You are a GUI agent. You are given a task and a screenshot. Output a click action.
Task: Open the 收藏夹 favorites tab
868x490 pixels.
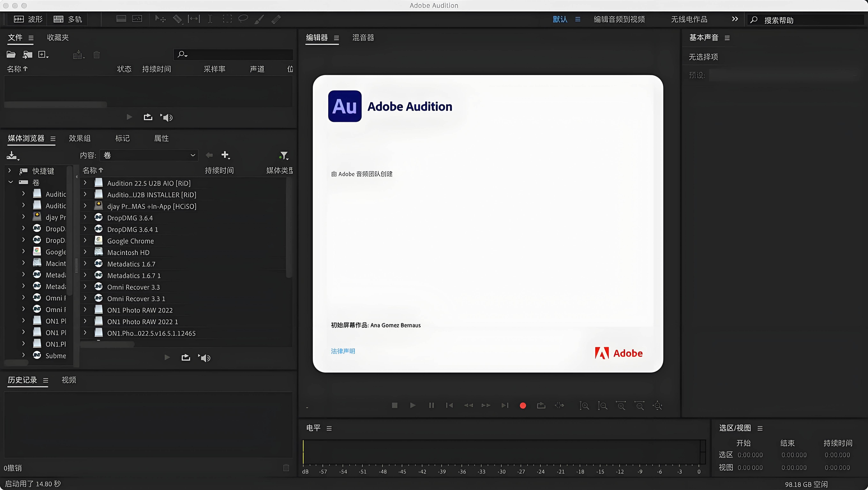(58, 37)
